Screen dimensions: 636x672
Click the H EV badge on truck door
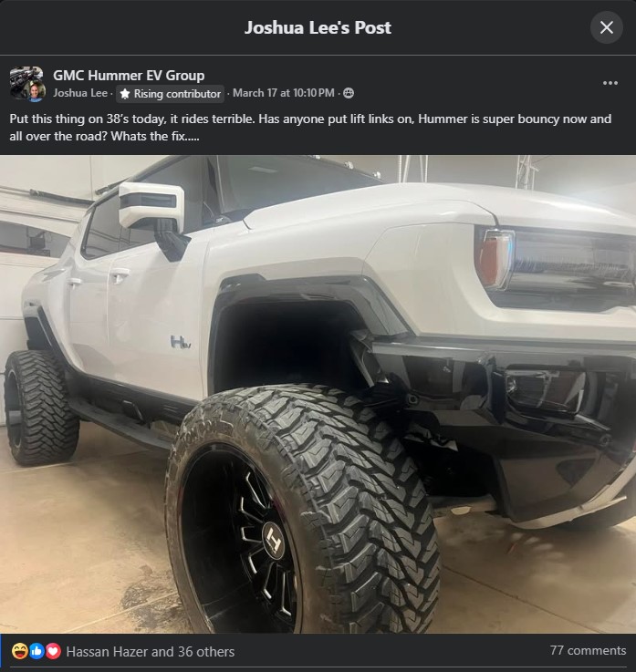[x=180, y=342]
